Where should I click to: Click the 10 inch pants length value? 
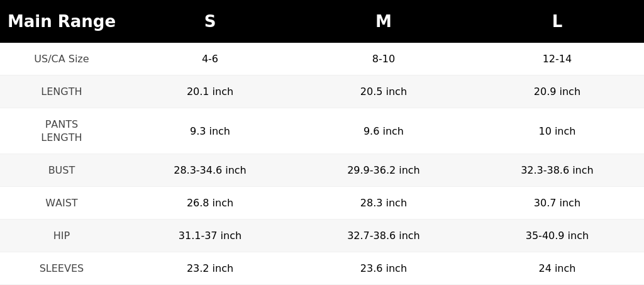coord(557,131)
